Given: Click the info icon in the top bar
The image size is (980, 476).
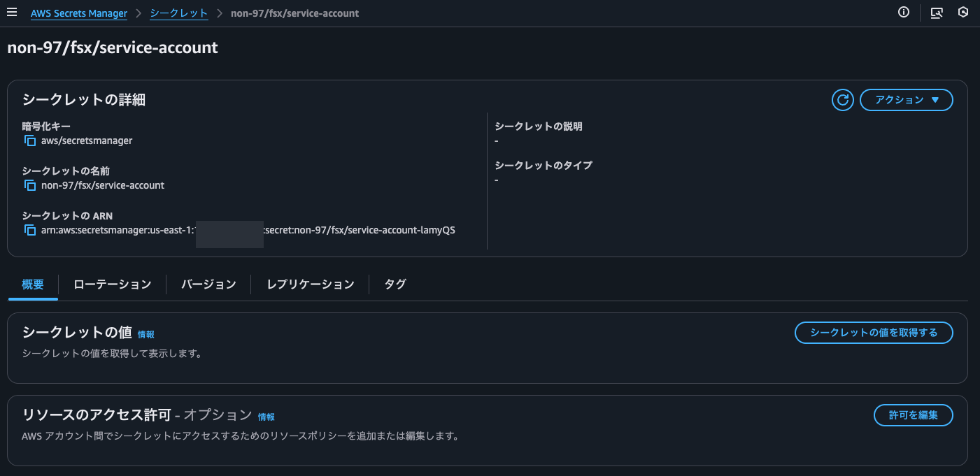Looking at the screenshot, I should 903,12.
